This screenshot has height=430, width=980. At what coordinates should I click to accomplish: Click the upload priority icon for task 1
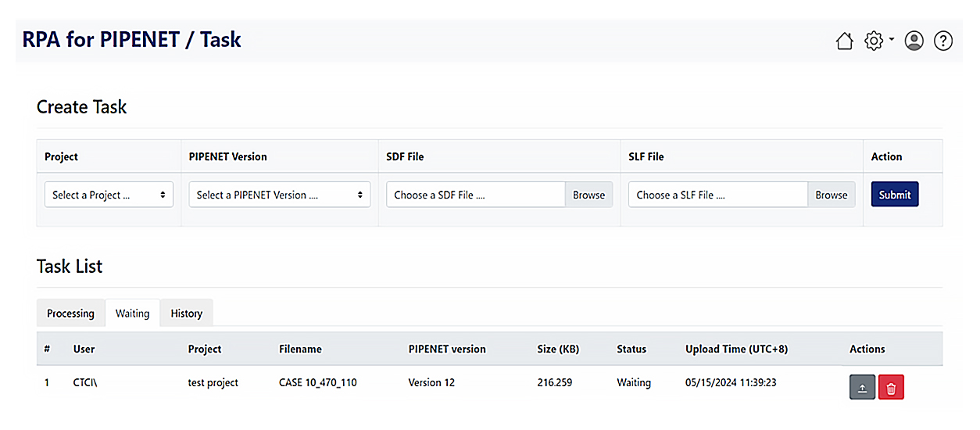862,388
